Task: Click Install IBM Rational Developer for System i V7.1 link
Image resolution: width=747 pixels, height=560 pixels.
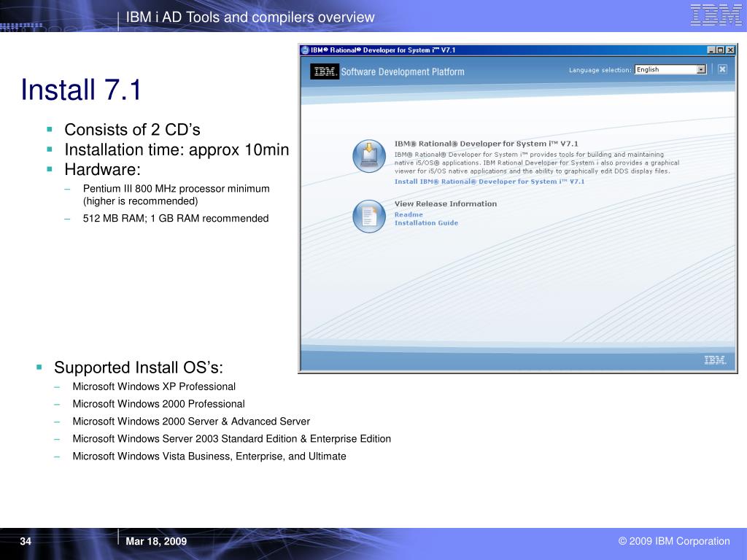Action: [489, 182]
